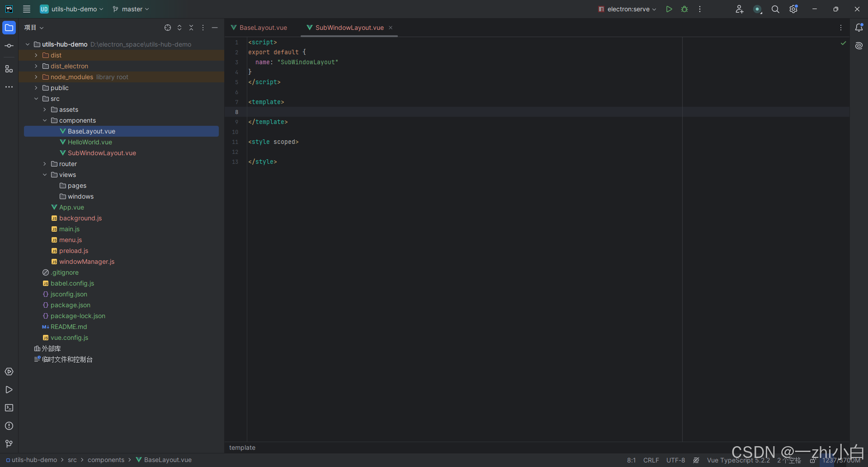The height and width of the screenshot is (467, 868).
Task: Hide the project panel
Action: [x=215, y=28]
